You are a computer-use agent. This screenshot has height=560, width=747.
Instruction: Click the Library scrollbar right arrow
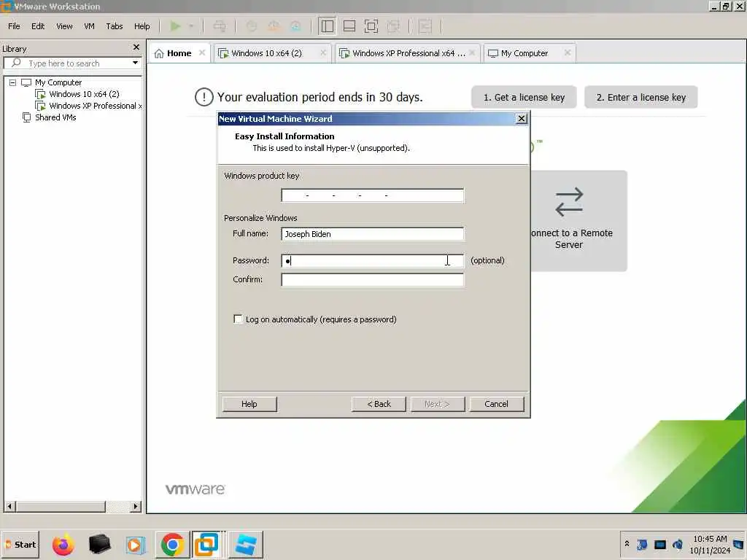(136, 506)
